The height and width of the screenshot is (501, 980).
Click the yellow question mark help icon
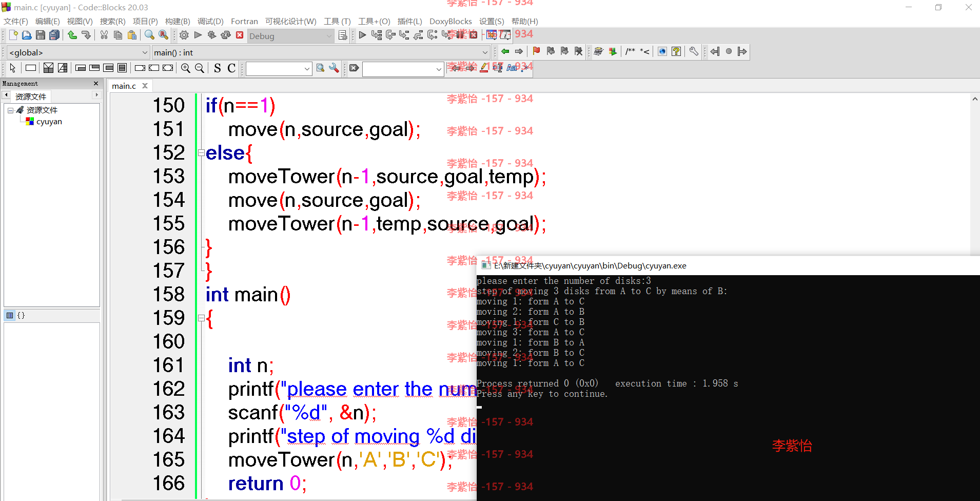pyautogui.click(x=676, y=51)
